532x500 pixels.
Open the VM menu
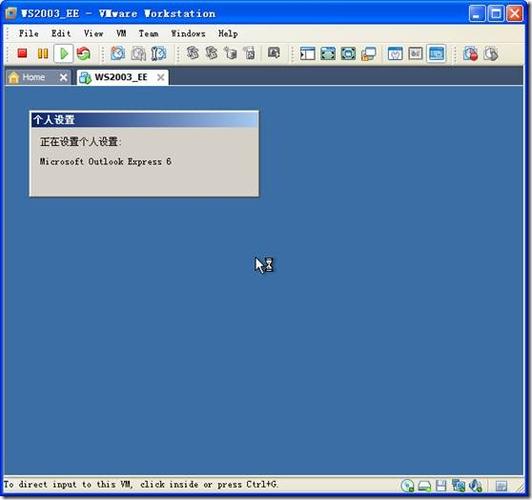(x=121, y=34)
